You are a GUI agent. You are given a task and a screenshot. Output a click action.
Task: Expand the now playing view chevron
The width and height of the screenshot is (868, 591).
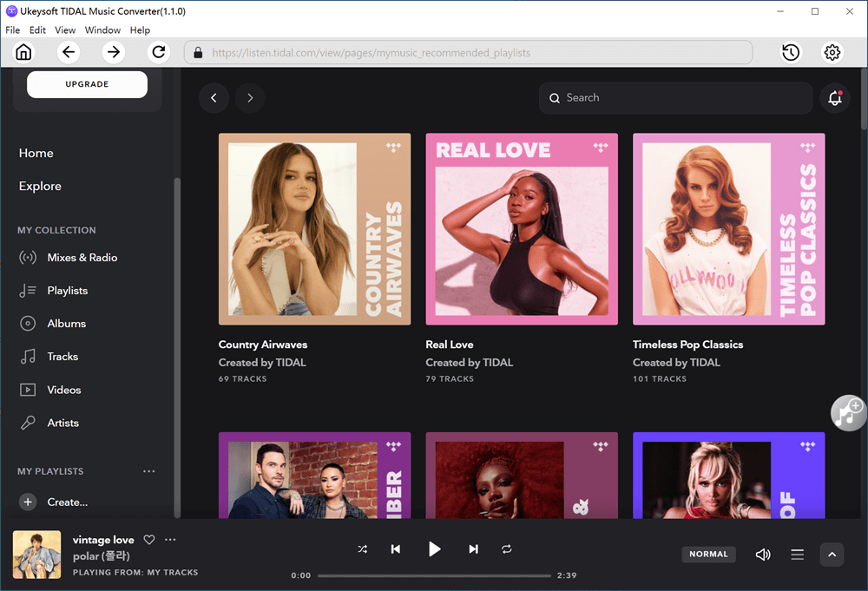coord(832,555)
